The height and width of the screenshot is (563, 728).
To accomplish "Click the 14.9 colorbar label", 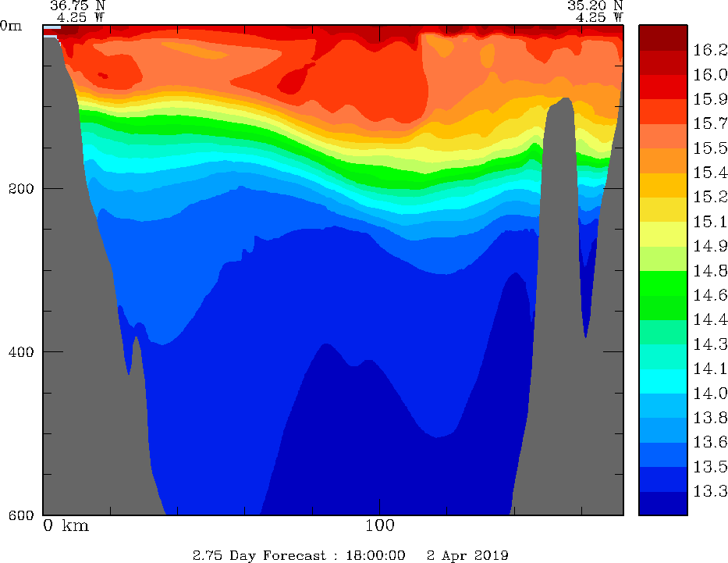I will coord(710,246).
